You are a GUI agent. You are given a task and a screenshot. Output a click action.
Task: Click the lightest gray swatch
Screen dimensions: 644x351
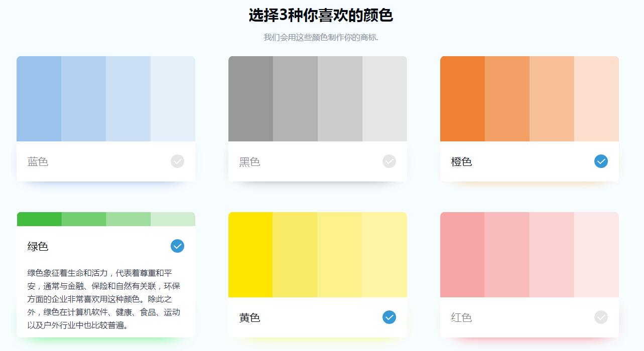[384, 99]
